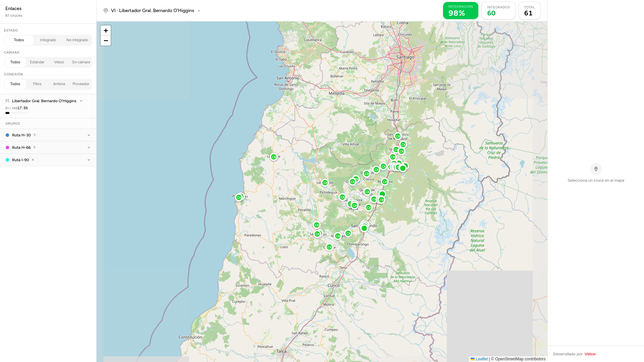Click the camera marker near Pichidegua

click(x=342, y=197)
